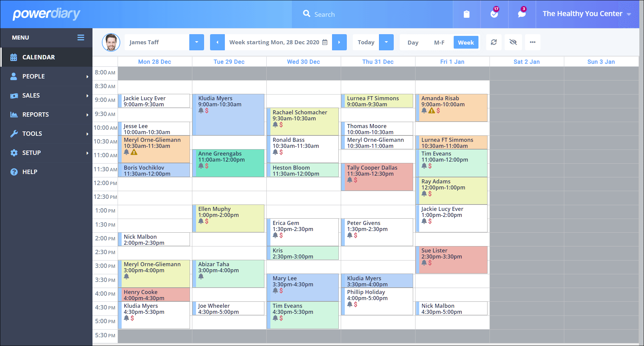Expand the SETUP menu
644x346 pixels.
(47, 153)
